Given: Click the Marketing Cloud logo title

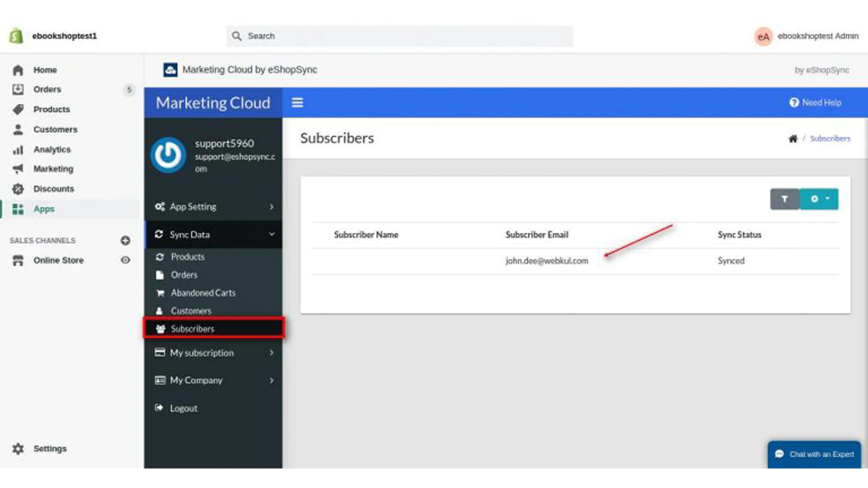Looking at the screenshot, I should [213, 103].
